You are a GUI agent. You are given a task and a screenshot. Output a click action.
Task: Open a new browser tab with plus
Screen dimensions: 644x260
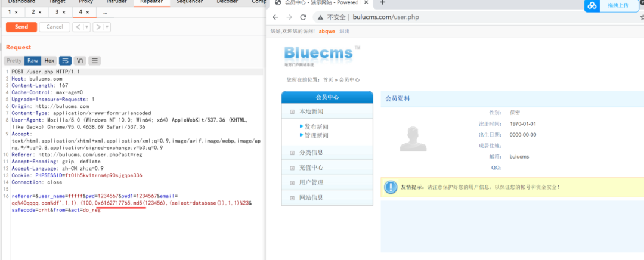382,2
